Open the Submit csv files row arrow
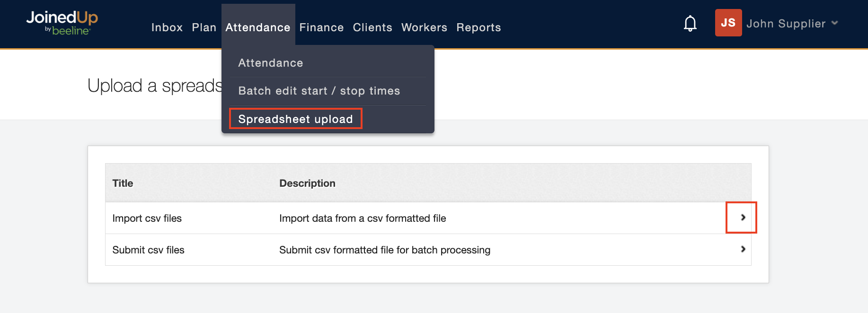Screen dimensions: 868x313 (x=743, y=249)
